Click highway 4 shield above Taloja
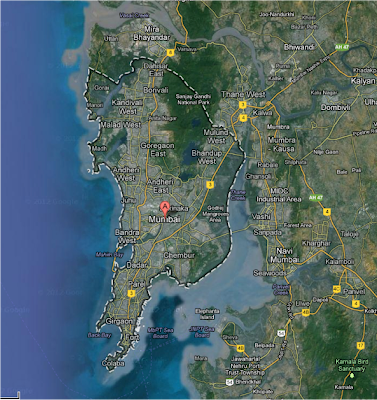The height and width of the screenshot is (400, 377). point(328,212)
